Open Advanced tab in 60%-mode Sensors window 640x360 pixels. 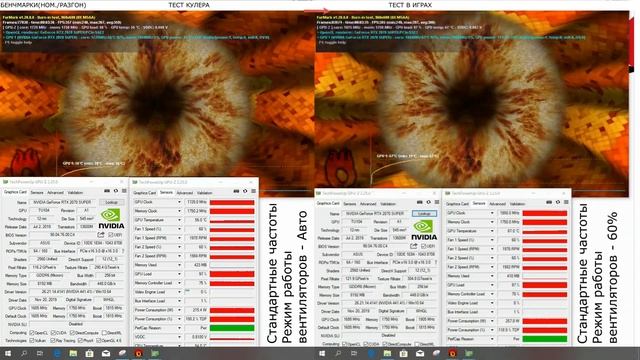(497, 204)
